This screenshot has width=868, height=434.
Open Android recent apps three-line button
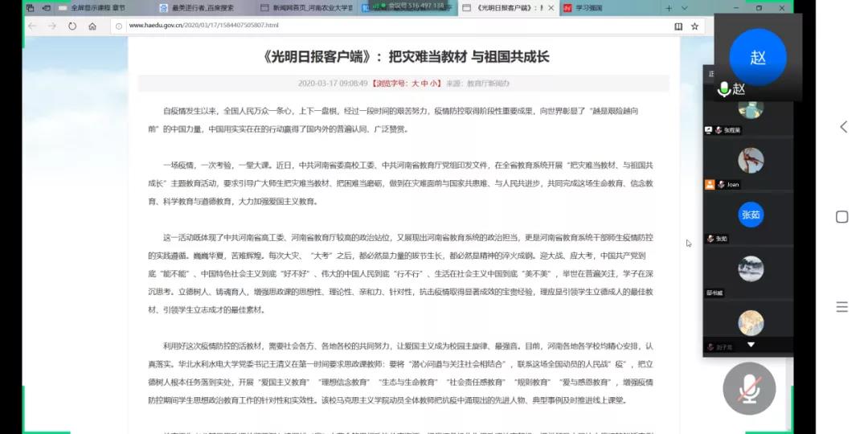[x=842, y=306]
